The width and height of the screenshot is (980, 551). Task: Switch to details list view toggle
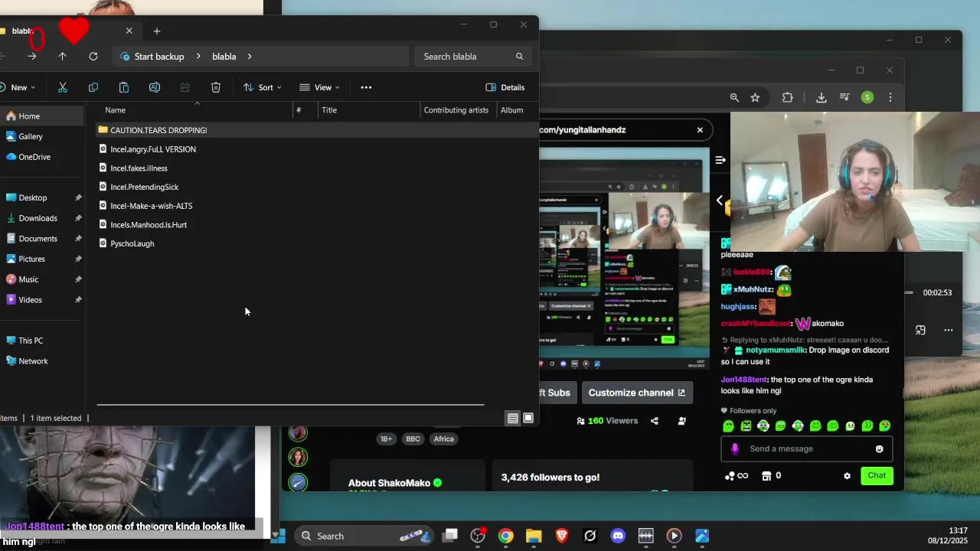tap(513, 418)
